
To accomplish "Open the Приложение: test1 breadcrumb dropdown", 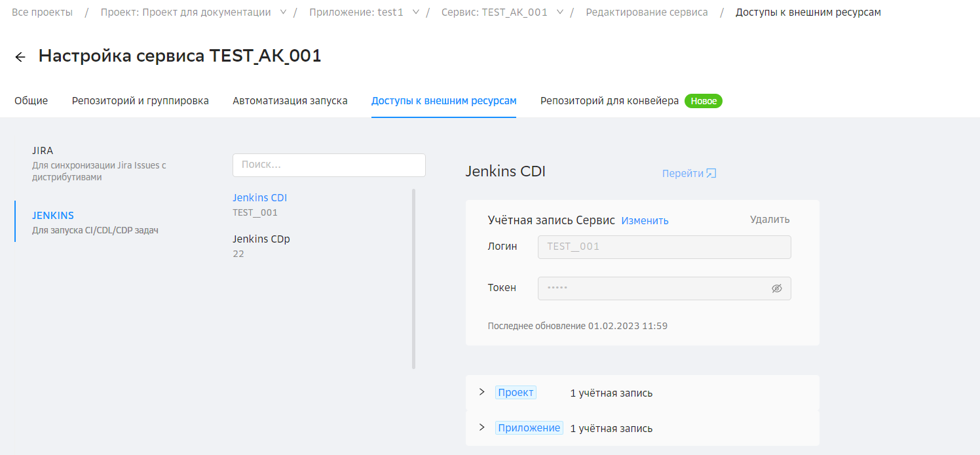I will coord(416,12).
